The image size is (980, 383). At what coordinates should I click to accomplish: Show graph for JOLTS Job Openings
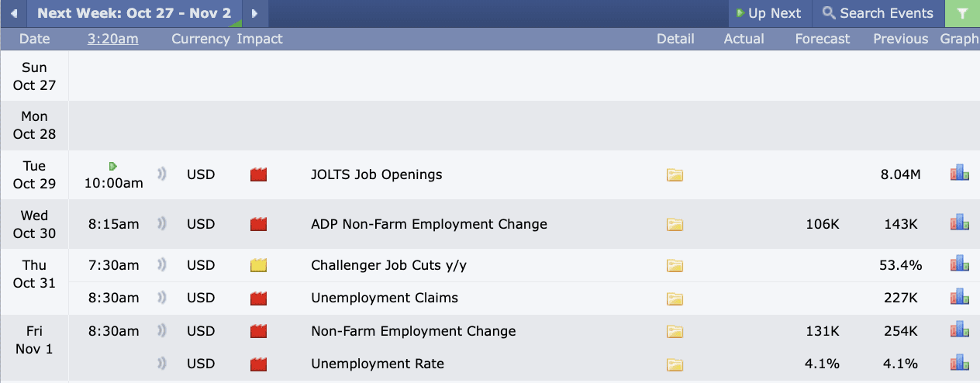coord(960,174)
